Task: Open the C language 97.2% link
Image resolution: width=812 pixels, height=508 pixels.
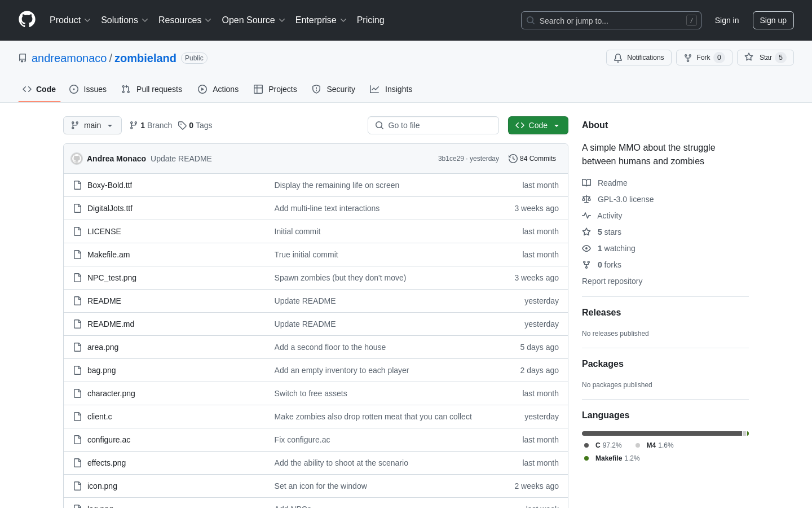Action: pyautogui.click(x=603, y=445)
